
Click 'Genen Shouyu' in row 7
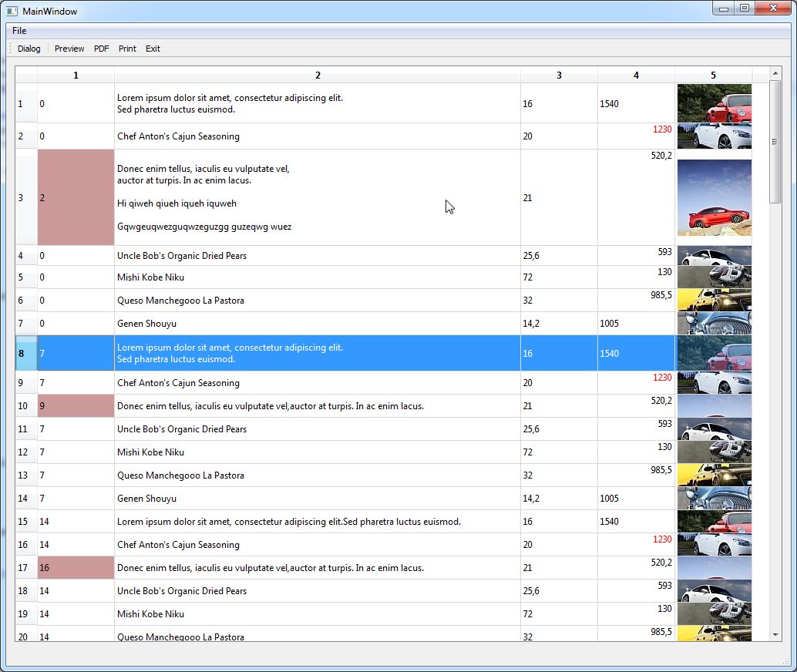pyautogui.click(x=146, y=324)
